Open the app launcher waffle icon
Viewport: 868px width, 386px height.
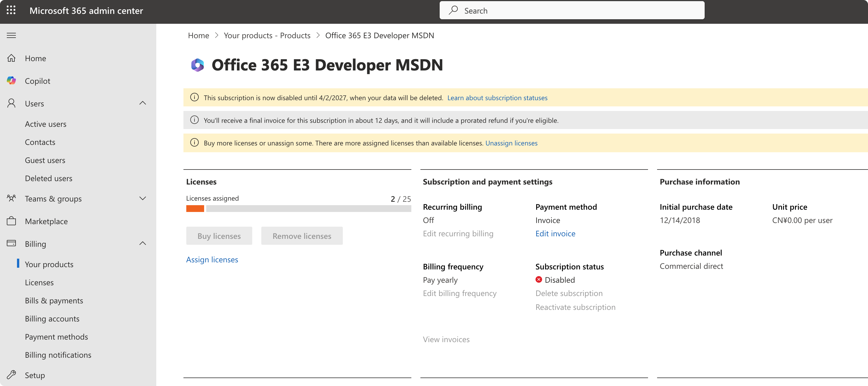(x=11, y=10)
